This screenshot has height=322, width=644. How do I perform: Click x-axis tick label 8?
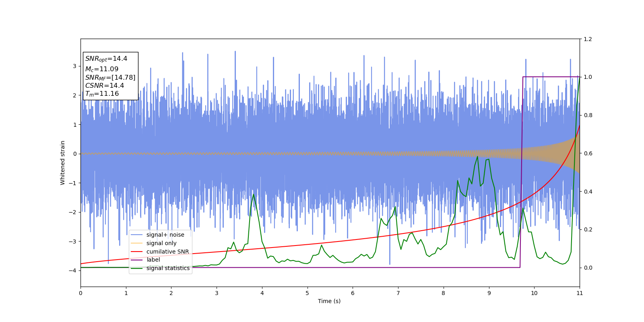tap(444, 293)
